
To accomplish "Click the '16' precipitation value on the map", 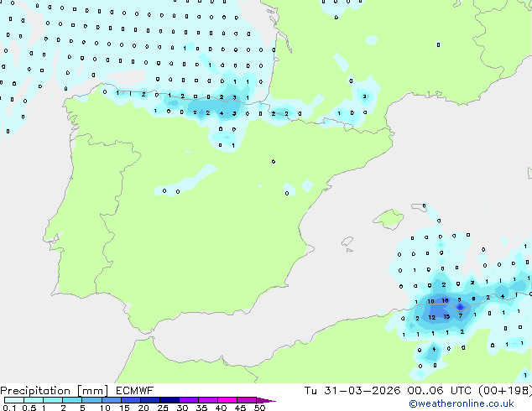I will (445, 300).
